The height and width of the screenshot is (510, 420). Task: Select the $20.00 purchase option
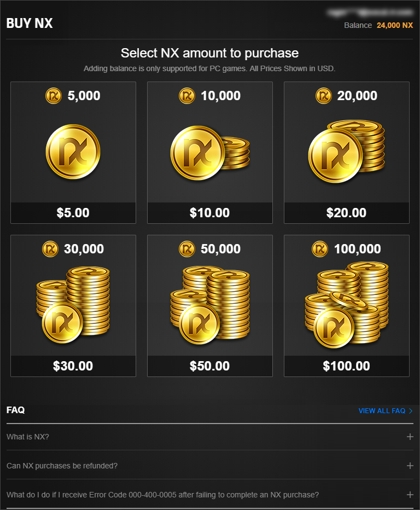point(346,212)
